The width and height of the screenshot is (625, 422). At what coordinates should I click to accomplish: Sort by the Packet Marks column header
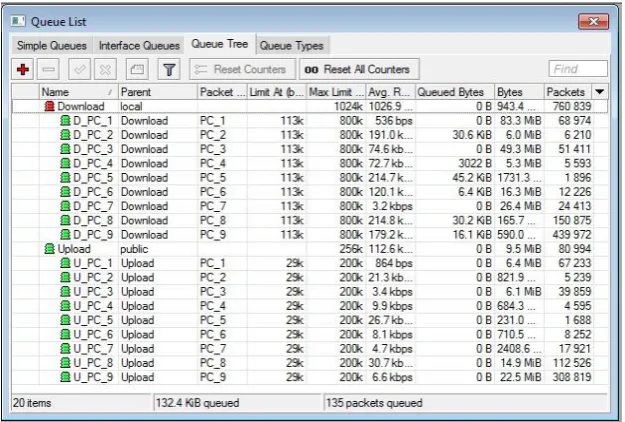pos(222,92)
